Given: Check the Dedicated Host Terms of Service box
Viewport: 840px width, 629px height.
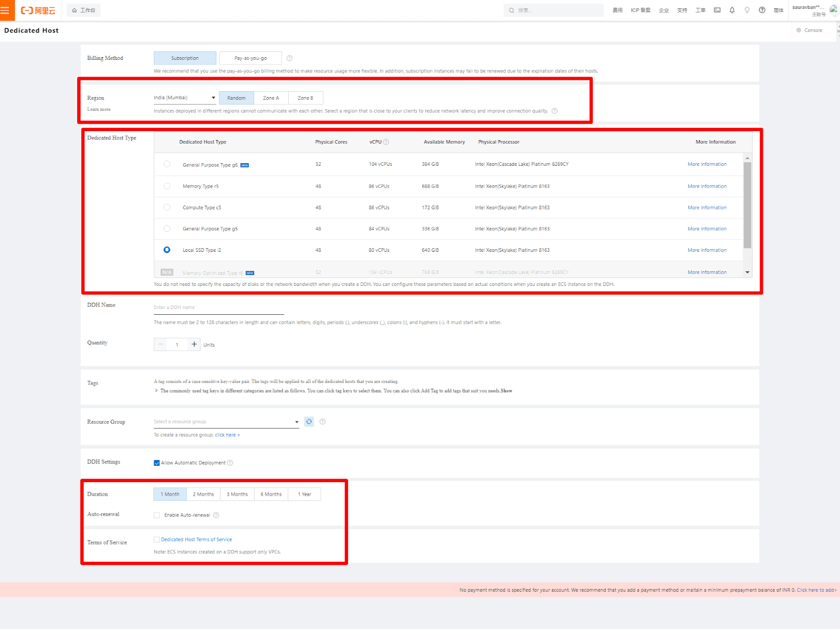Looking at the screenshot, I should [x=156, y=539].
